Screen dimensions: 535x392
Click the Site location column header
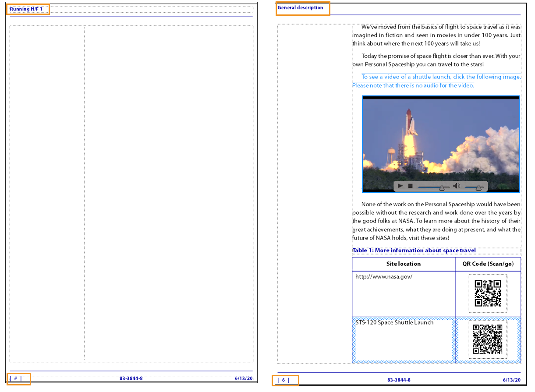click(403, 264)
